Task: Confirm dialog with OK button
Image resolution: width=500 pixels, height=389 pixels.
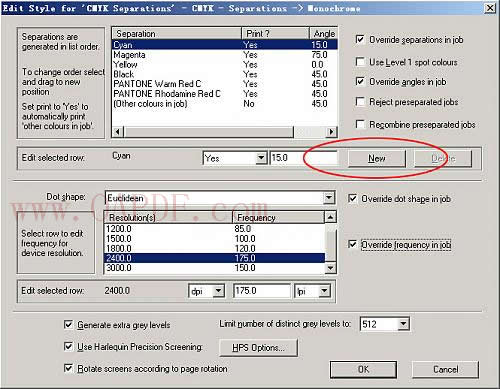Action: [363, 369]
